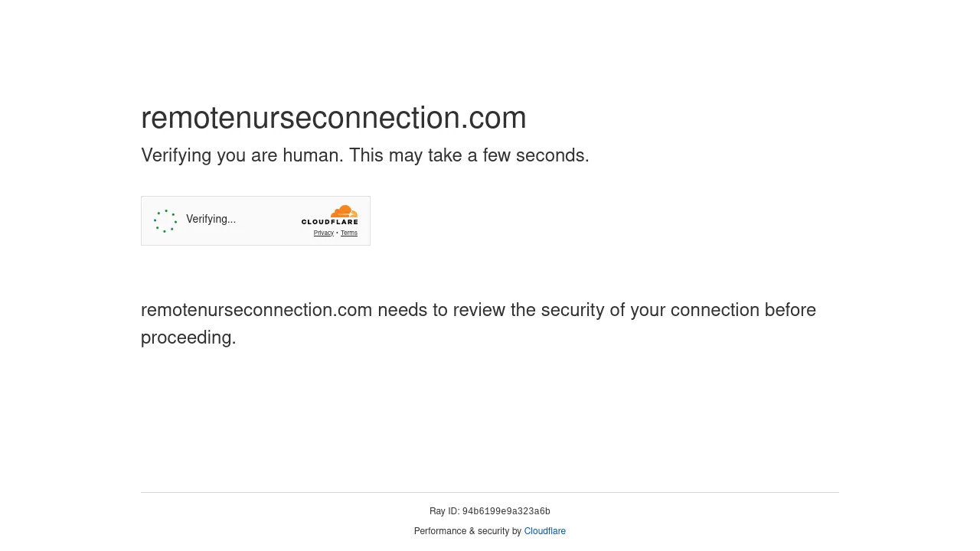Screen dimensions: 980x551
Task: Click the orange Cloudflare cloud logo
Action: [x=345, y=211]
